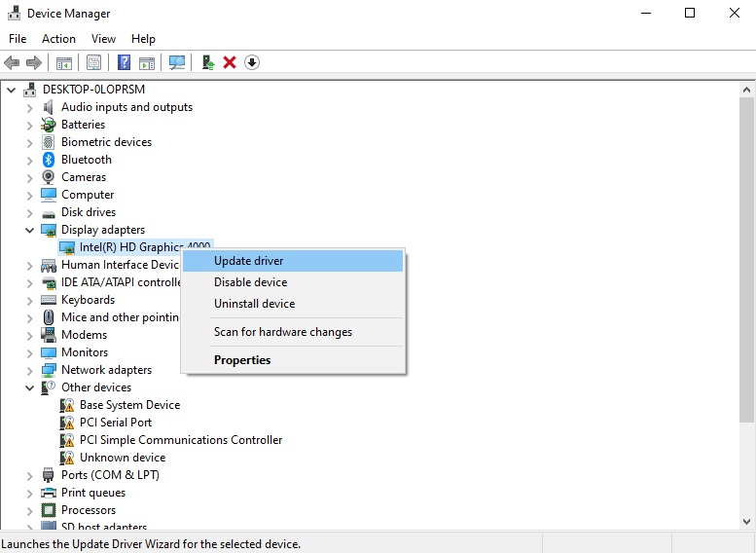Click the scrollbar up arrow
Image resolution: width=756 pixels, height=553 pixels.
[746, 90]
